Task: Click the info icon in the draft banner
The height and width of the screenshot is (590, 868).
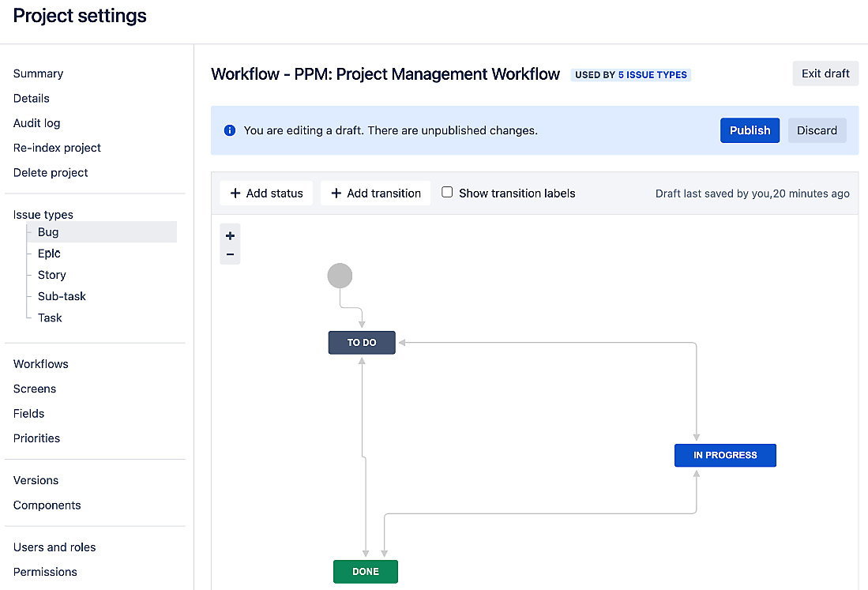Action: [230, 130]
